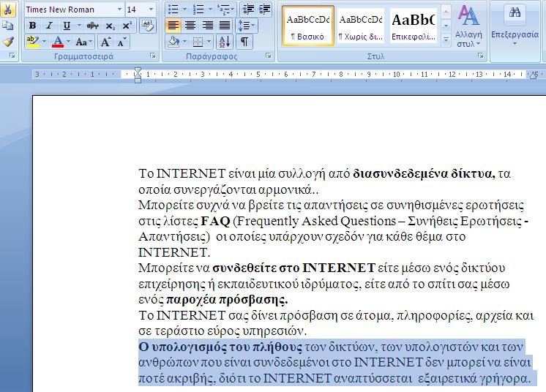Justify the paragraph text
Screen dimensions: 546x392
click(225, 26)
